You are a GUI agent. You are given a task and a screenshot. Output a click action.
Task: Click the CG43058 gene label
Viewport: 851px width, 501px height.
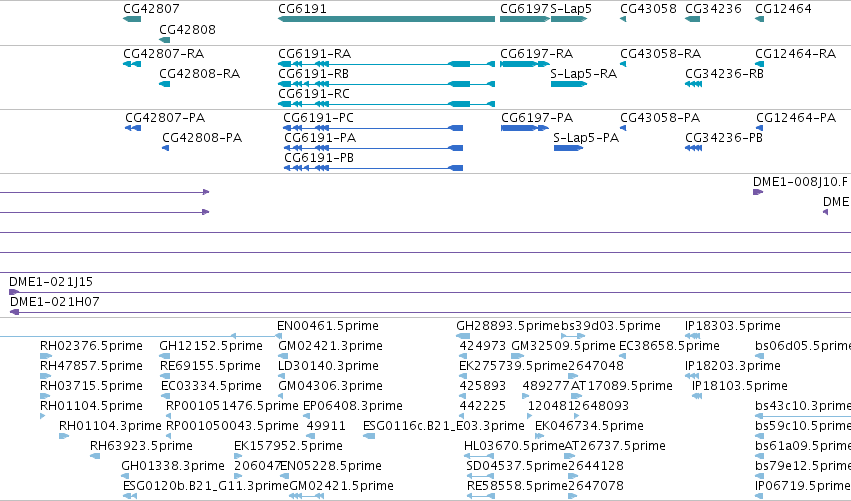[649, 9]
